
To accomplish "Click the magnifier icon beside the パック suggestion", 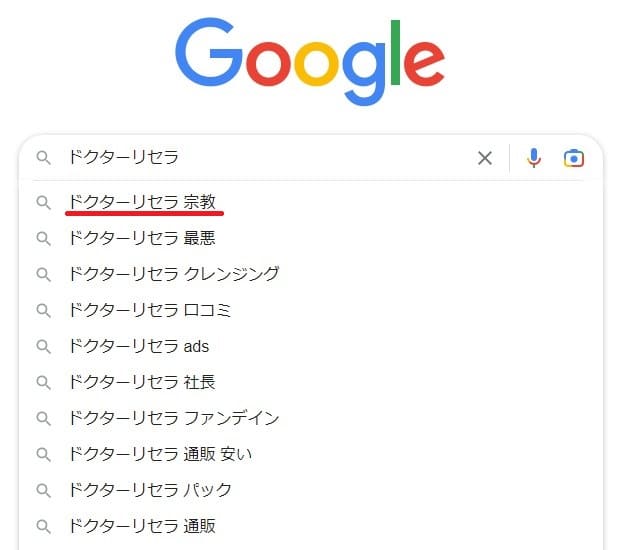I will [44, 491].
